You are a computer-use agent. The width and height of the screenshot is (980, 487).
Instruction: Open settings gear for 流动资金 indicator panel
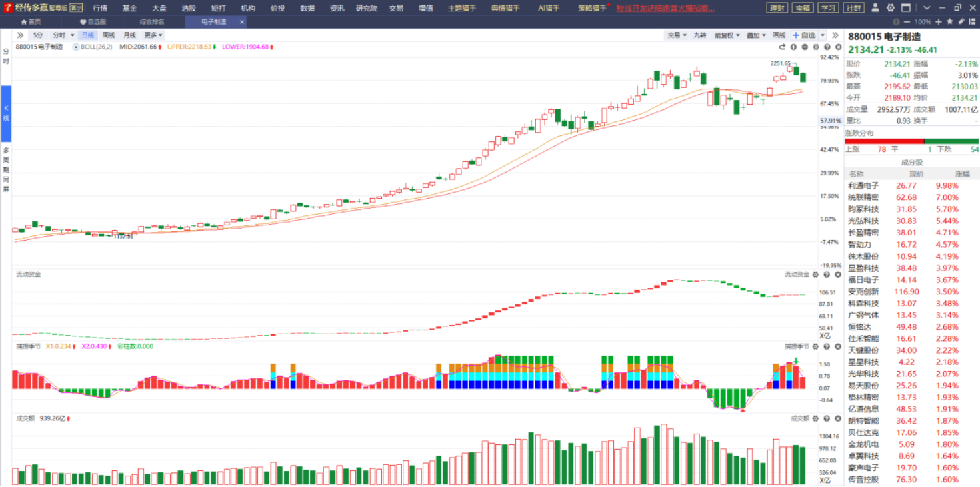point(816,274)
